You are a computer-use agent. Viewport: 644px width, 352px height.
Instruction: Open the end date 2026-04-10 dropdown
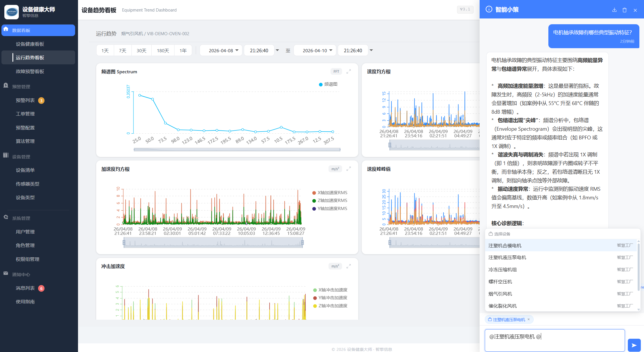(315, 50)
